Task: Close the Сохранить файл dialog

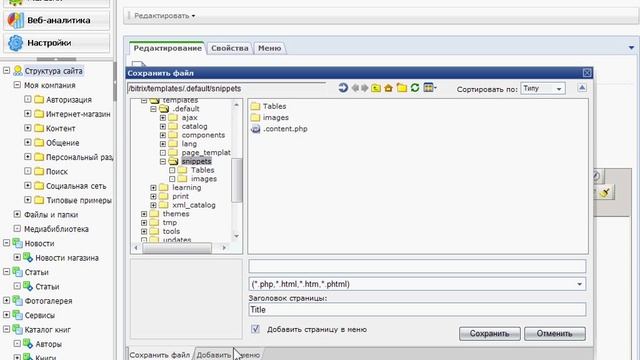Action: [x=587, y=73]
